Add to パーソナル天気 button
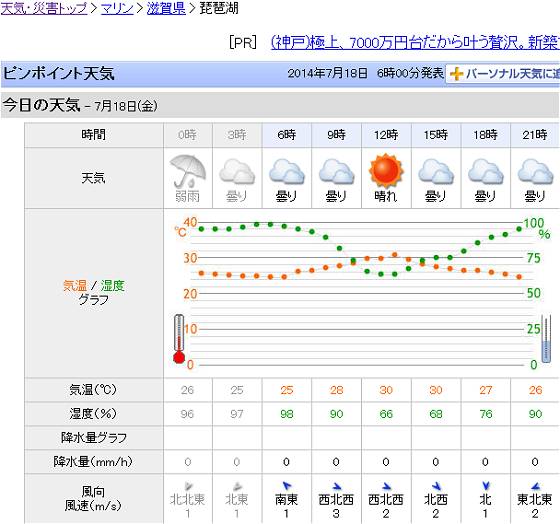The height and width of the screenshot is (524, 560). [x=503, y=74]
